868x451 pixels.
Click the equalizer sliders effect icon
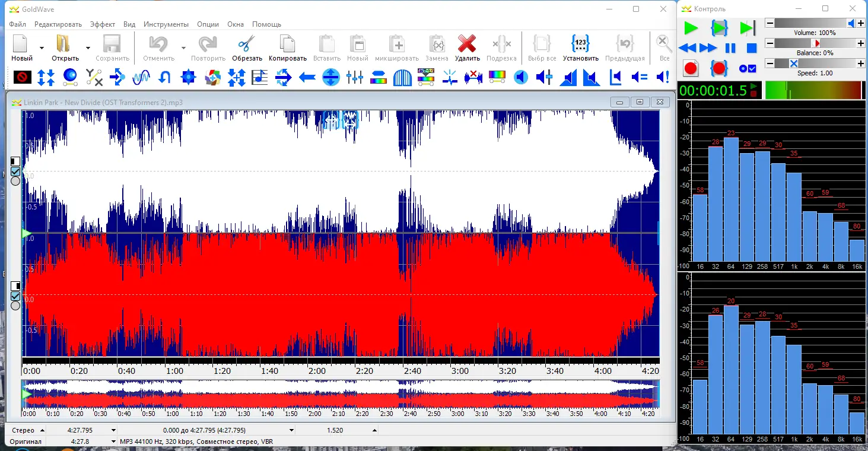pos(355,77)
